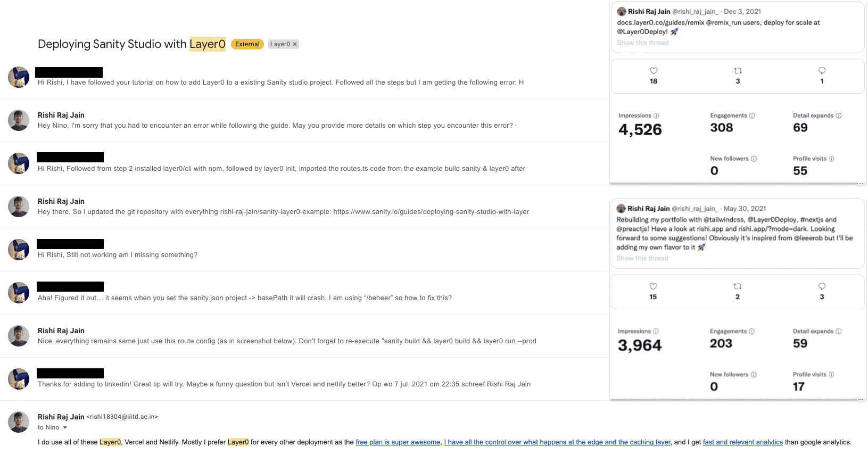
Task: Click the reply bubble icon with count 1
Action: point(822,71)
